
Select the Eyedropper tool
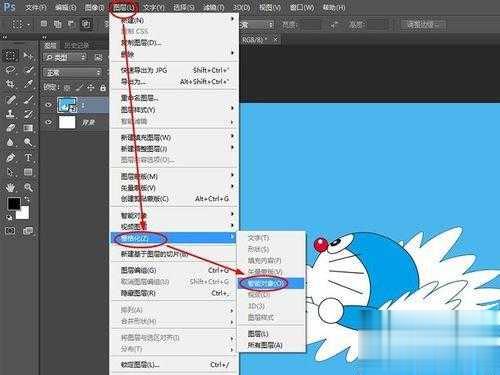(x=28, y=84)
